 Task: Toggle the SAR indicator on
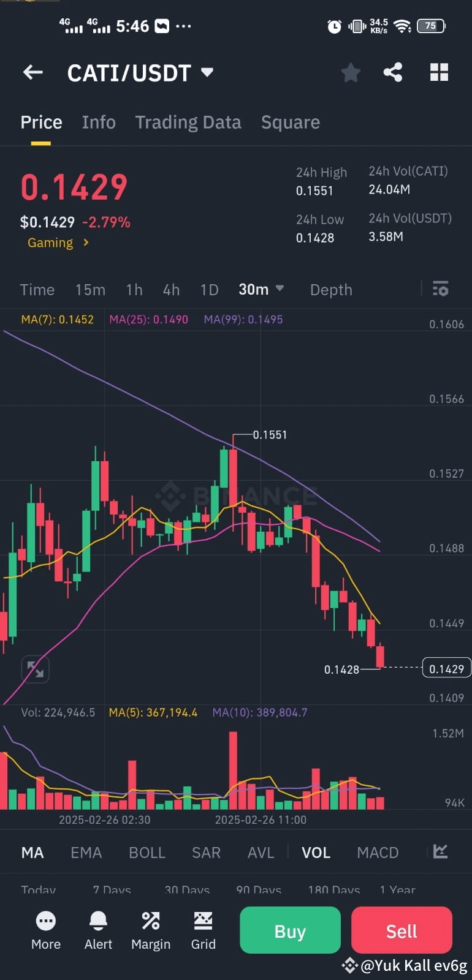point(206,852)
